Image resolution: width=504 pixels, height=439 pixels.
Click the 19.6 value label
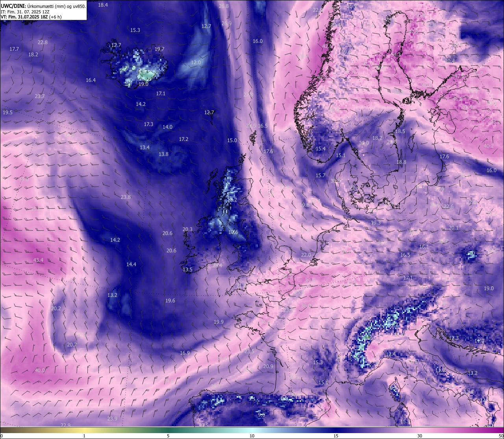[170, 300]
